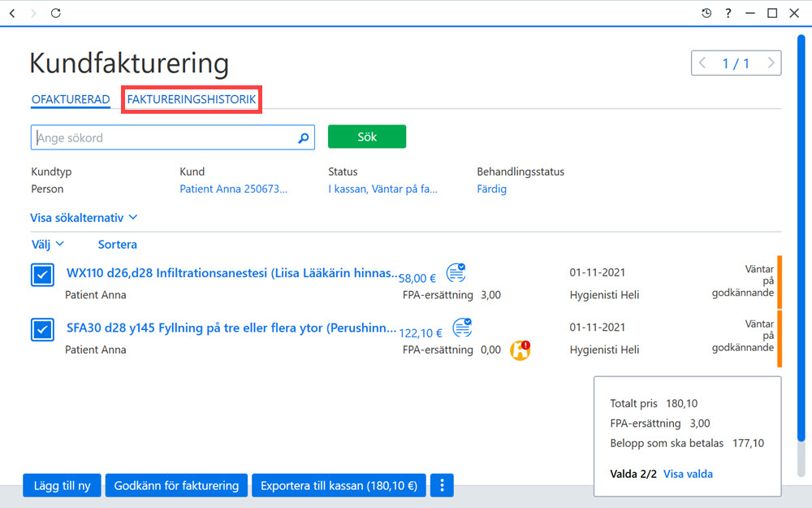The width and height of the screenshot is (812, 508).
Task: Switch to the FAKTURERINGSHISTORIK tab
Action: click(192, 99)
